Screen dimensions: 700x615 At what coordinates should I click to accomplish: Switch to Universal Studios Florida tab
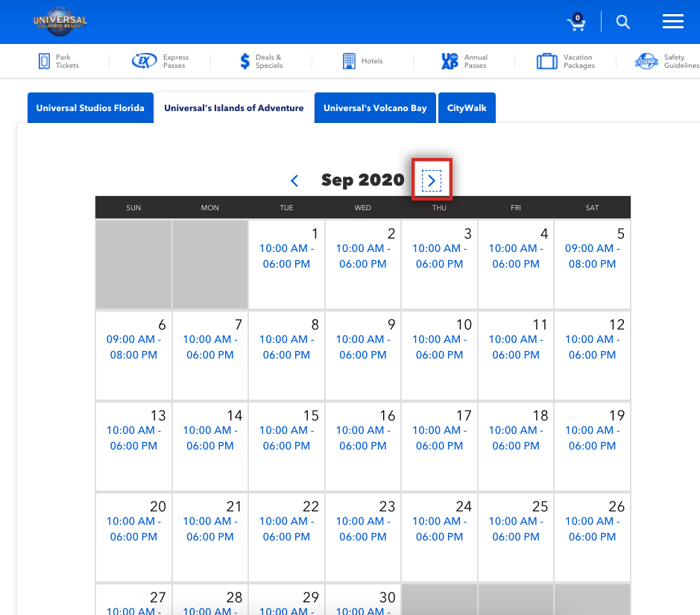[x=90, y=108]
